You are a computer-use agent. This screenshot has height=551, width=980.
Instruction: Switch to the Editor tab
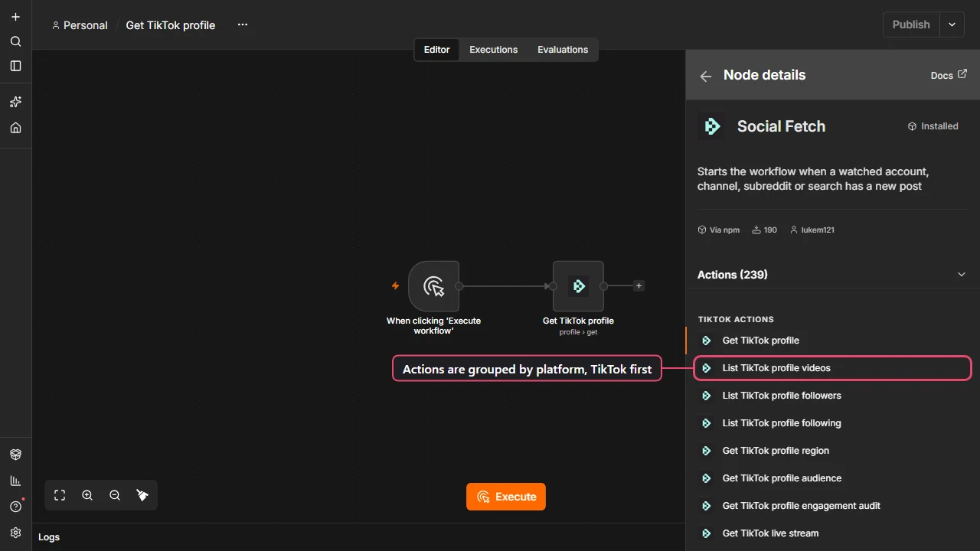pos(437,50)
